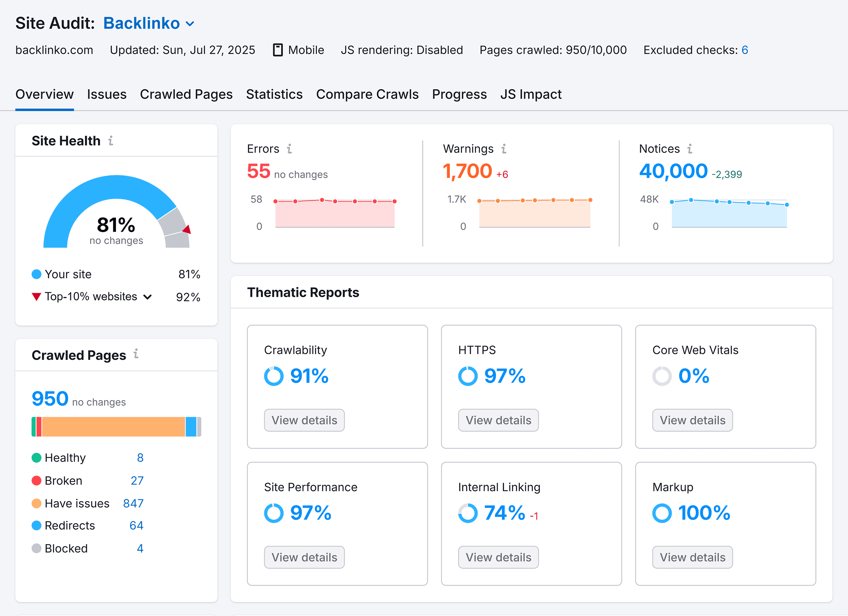The height and width of the screenshot is (616, 848).
Task: Click the Internal Linking 74% score
Action: tap(505, 513)
